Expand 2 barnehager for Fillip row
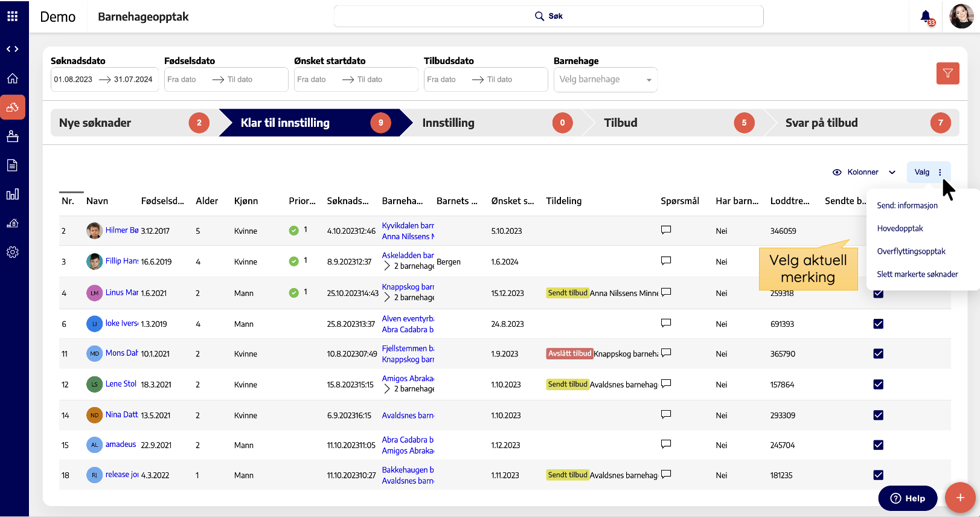The width and height of the screenshot is (980, 517). tap(387, 266)
